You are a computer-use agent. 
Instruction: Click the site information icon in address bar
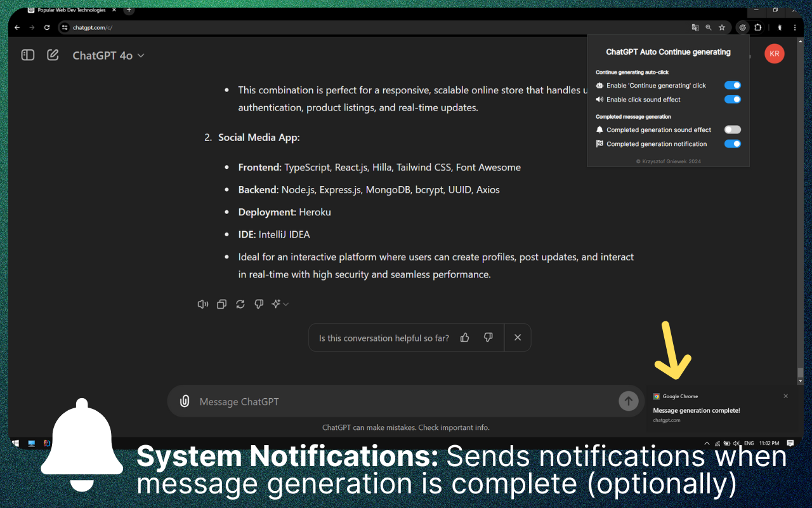click(x=65, y=27)
